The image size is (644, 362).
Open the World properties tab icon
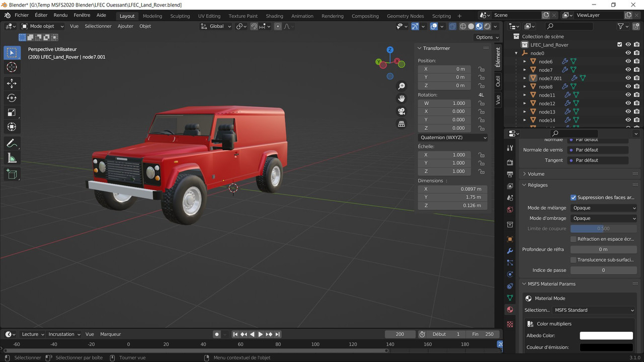(510, 210)
